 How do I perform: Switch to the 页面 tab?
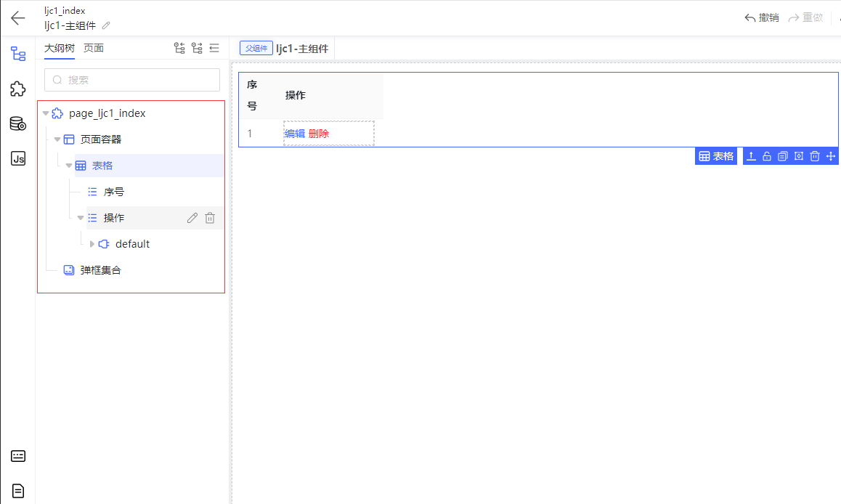[x=94, y=48]
